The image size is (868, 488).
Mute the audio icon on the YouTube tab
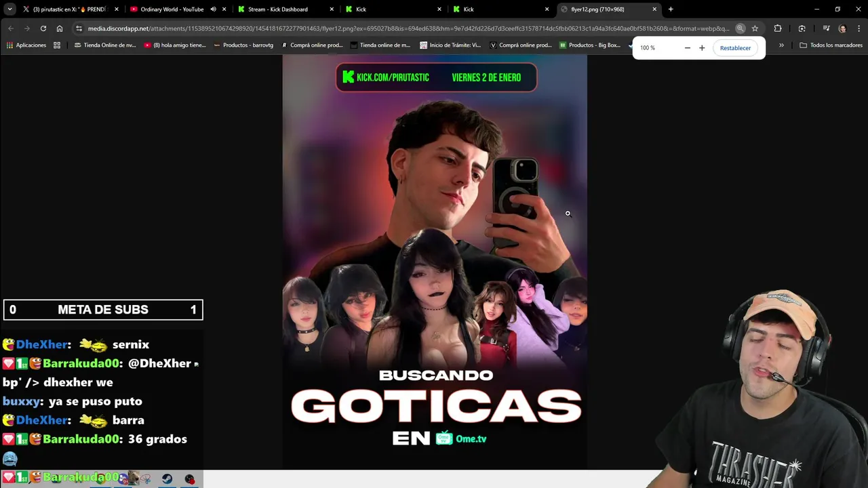click(x=213, y=9)
